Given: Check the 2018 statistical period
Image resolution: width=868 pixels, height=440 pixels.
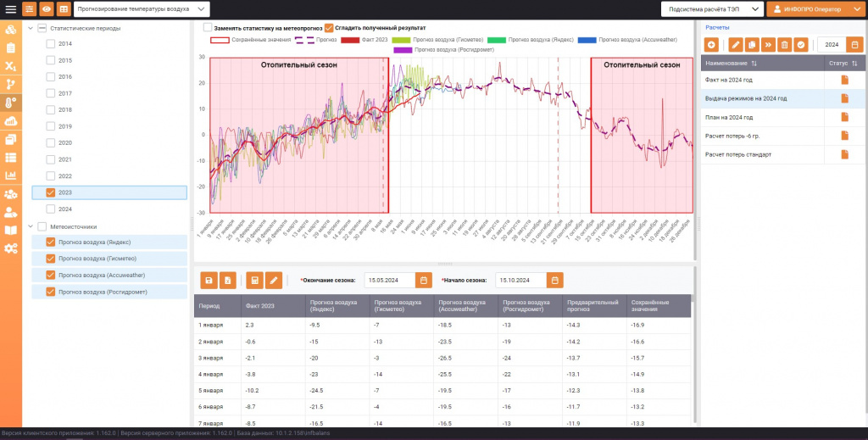Looking at the screenshot, I should point(50,109).
